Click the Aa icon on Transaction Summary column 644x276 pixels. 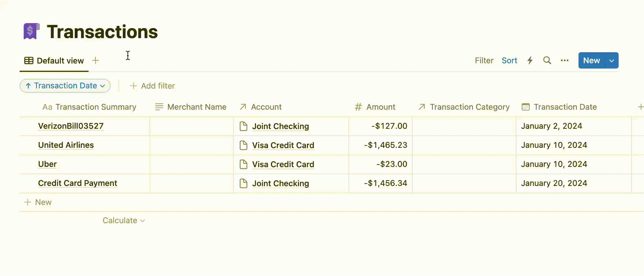click(x=47, y=107)
